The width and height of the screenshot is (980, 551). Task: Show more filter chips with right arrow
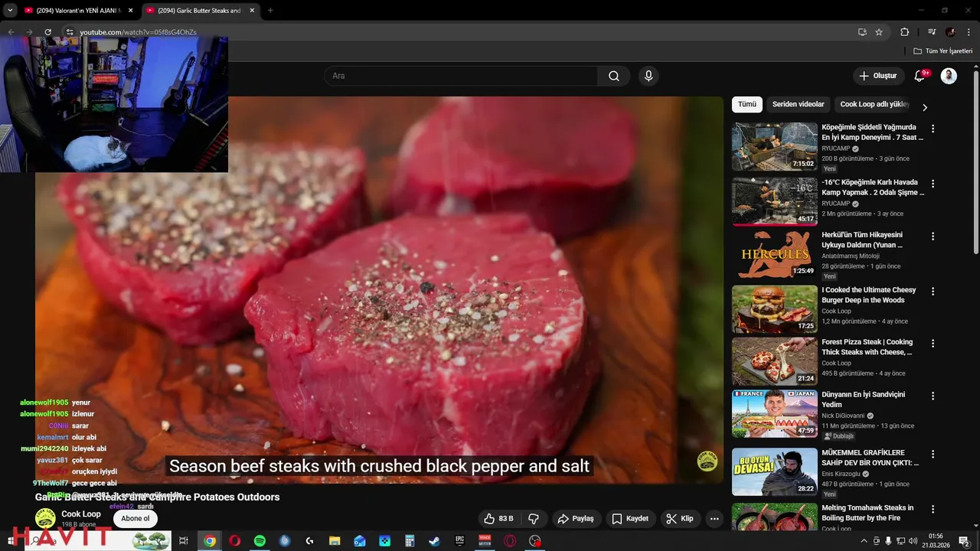924,107
